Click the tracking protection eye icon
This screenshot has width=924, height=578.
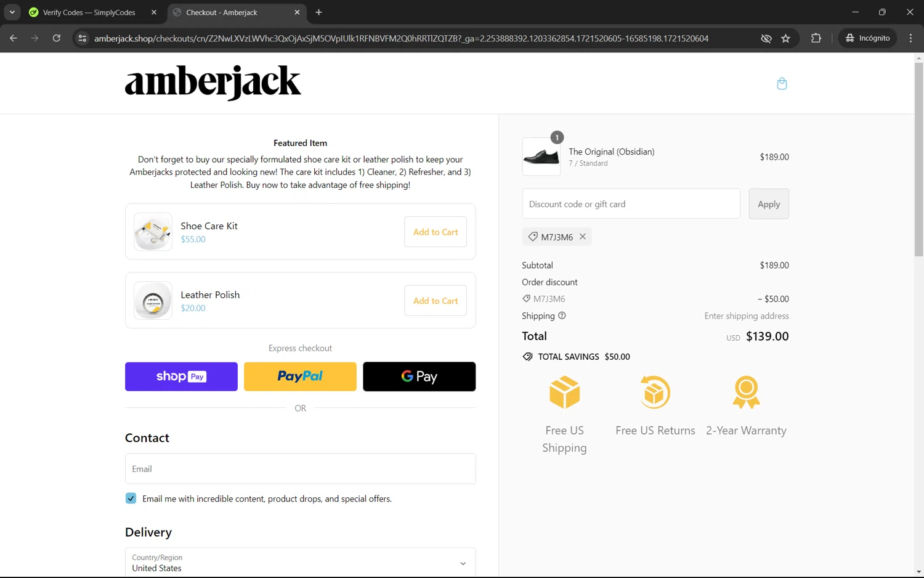(x=766, y=38)
